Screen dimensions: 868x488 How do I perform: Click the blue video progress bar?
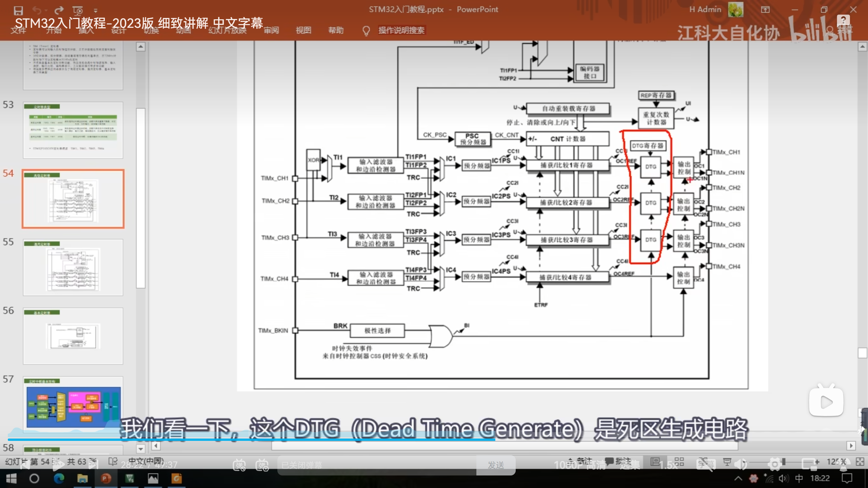[x=251, y=440]
